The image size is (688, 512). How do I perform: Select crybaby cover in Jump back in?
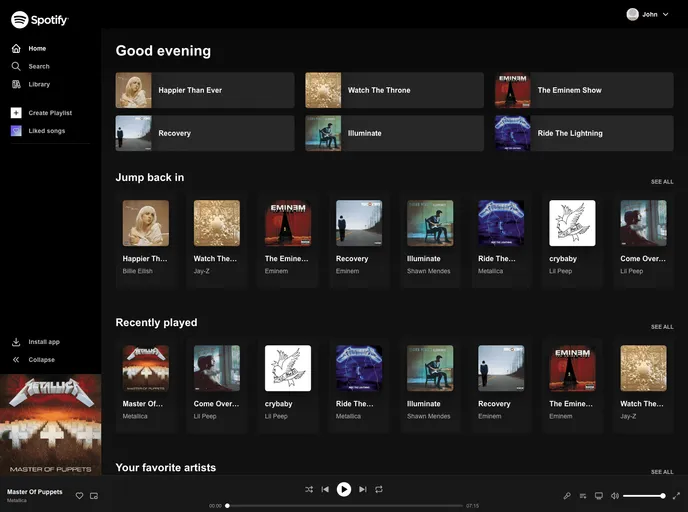click(x=572, y=223)
